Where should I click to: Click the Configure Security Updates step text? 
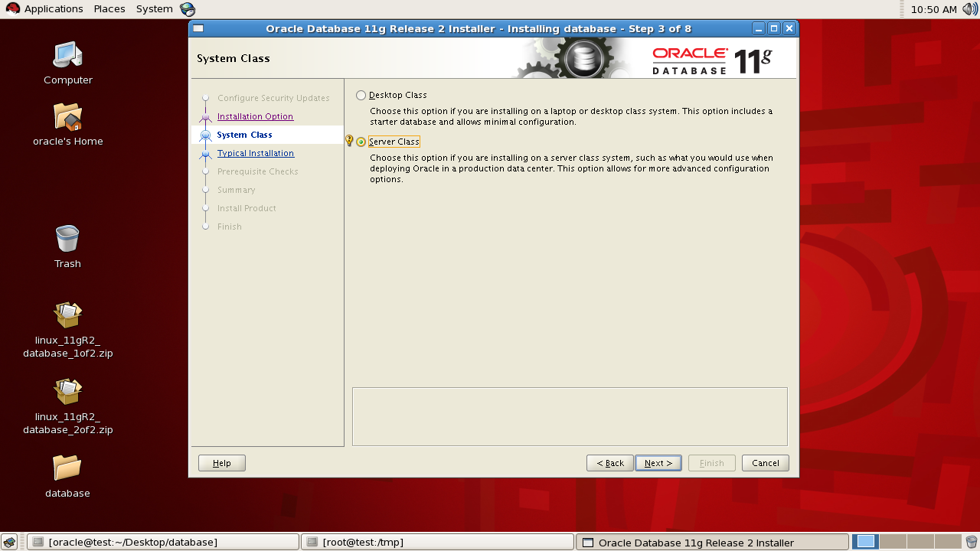pos(273,98)
